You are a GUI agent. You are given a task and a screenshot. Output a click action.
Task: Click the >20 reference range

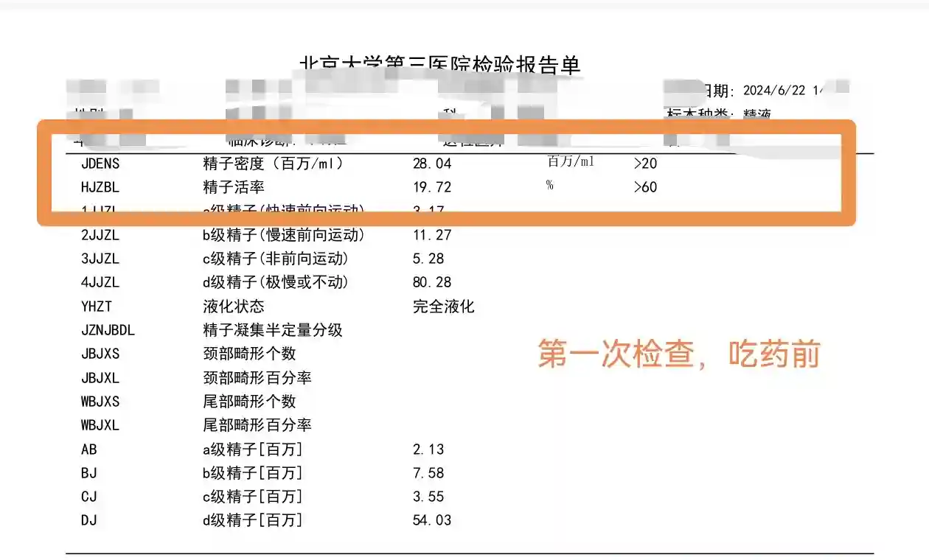click(x=644, y=164)
